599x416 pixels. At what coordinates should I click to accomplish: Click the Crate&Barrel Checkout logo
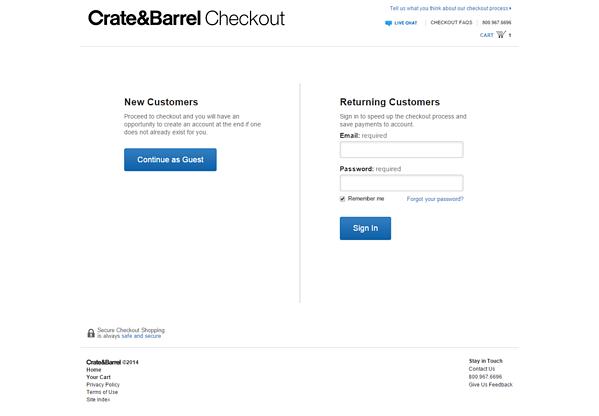click(186, 18)
